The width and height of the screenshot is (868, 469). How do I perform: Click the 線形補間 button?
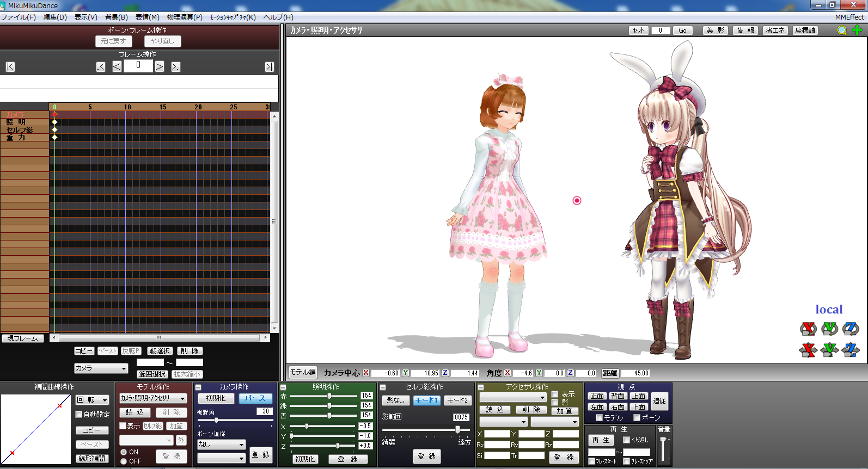pyautogui.click(x=92, y=458)
